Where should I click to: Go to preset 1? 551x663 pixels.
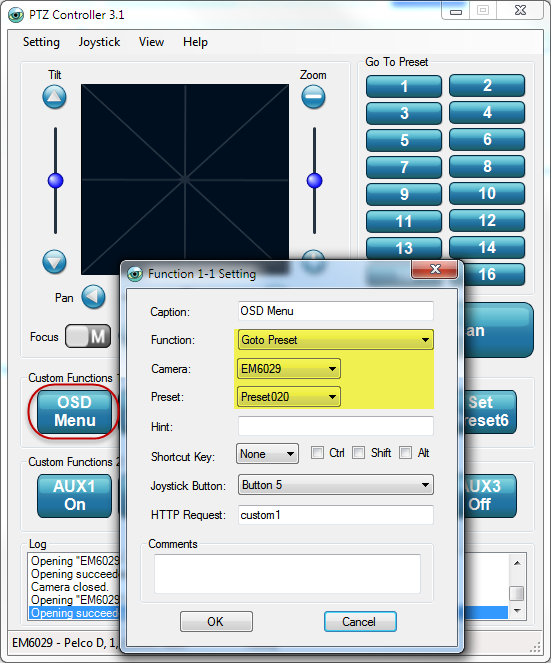point(404,86)
